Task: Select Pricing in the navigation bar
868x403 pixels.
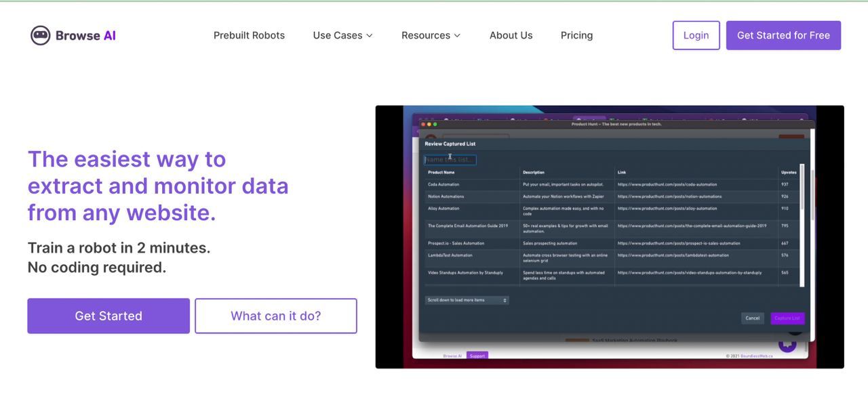Action: point(576,35)
